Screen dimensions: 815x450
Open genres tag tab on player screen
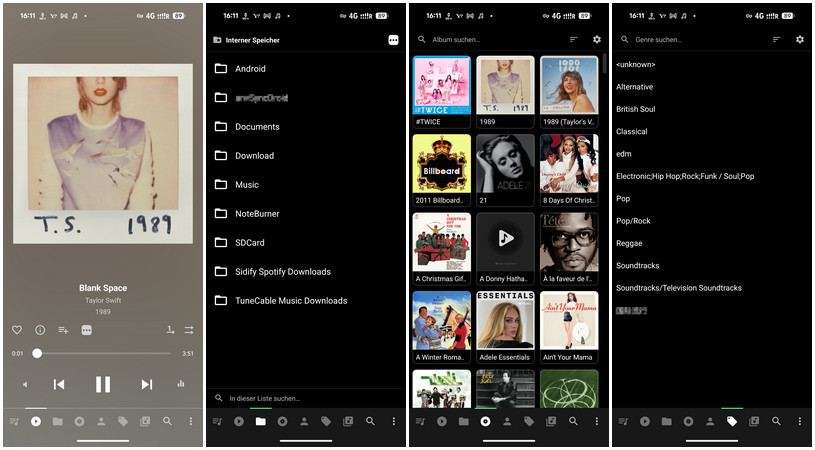(123, 421)
